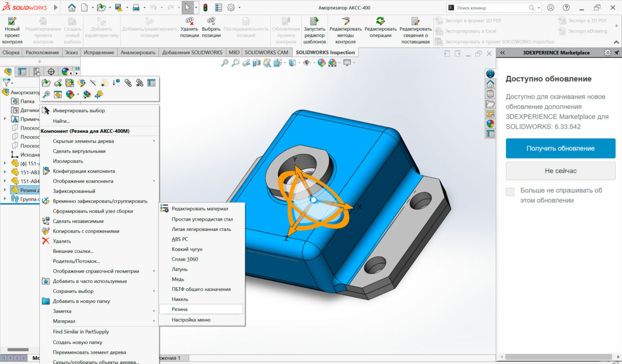Create a new document with the New icon

pos(85,8)
